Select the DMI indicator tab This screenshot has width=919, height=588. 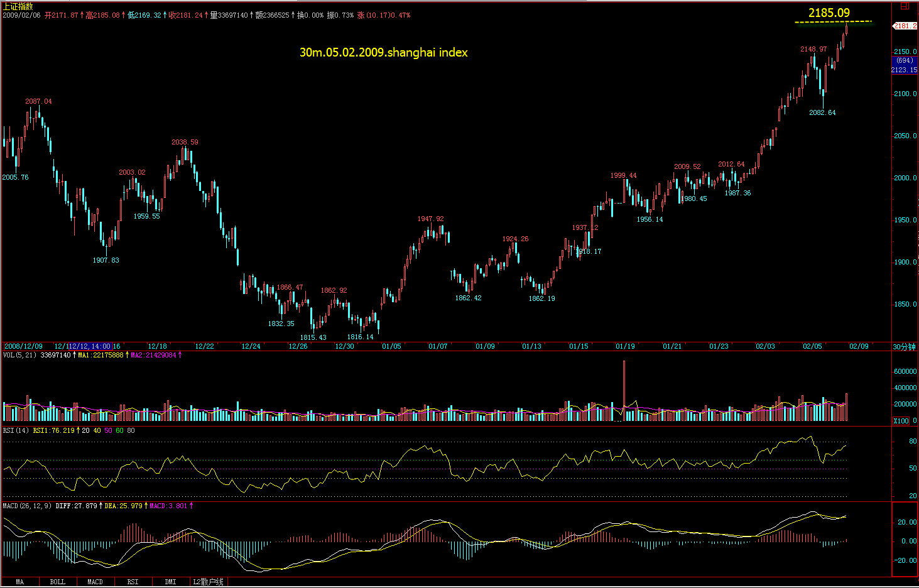coord(171,582)
